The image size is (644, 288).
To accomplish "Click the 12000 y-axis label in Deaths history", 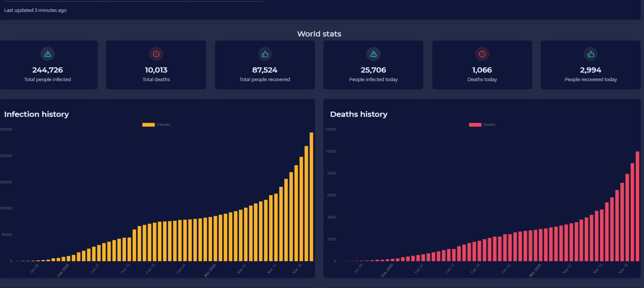I will (331, 129).
